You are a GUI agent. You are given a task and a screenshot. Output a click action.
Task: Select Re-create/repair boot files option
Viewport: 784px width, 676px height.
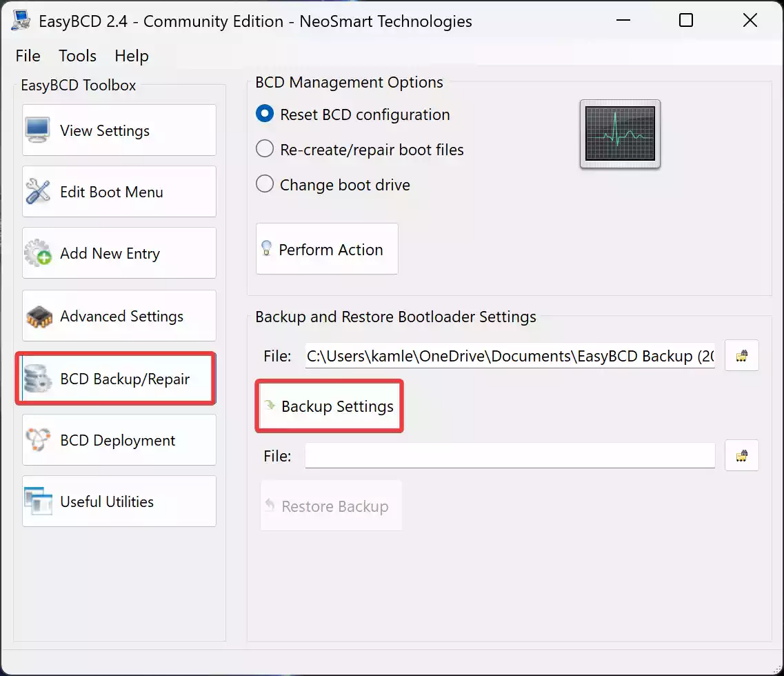click(265, 150)
